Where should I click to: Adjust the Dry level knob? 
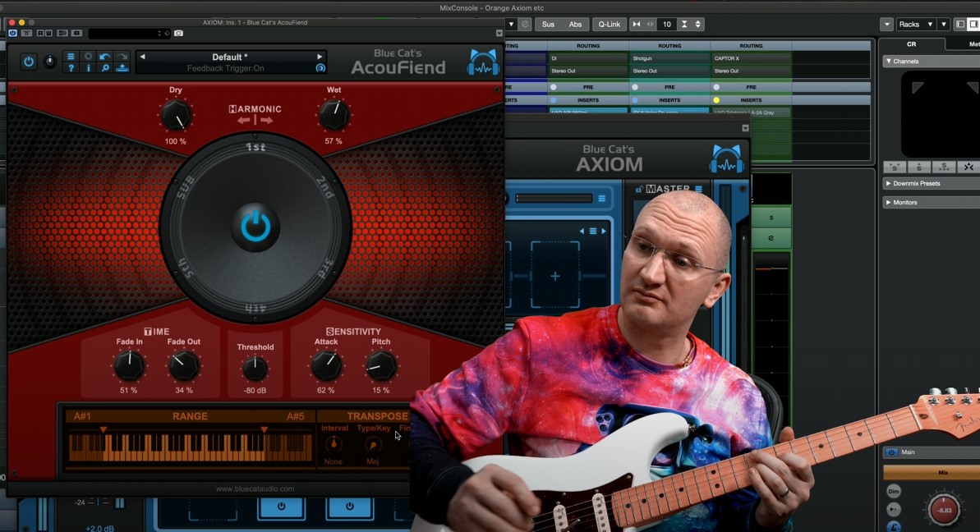176,116
